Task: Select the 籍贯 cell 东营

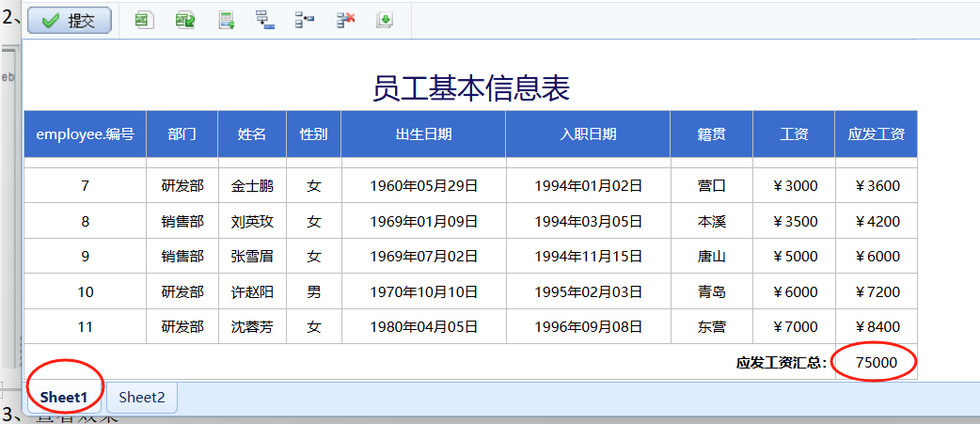Action: (711, 327)
